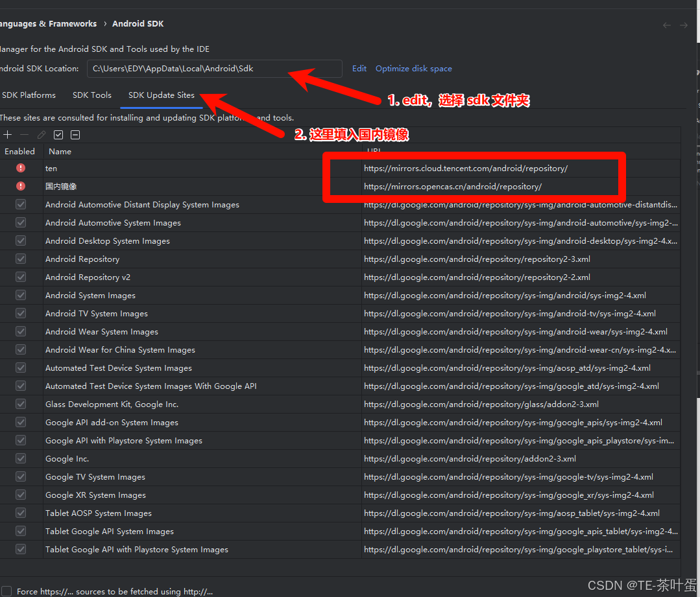This screenshot has width=700, height=597.
Task: Edit the selected update site entry
Action: click(42, 135)
